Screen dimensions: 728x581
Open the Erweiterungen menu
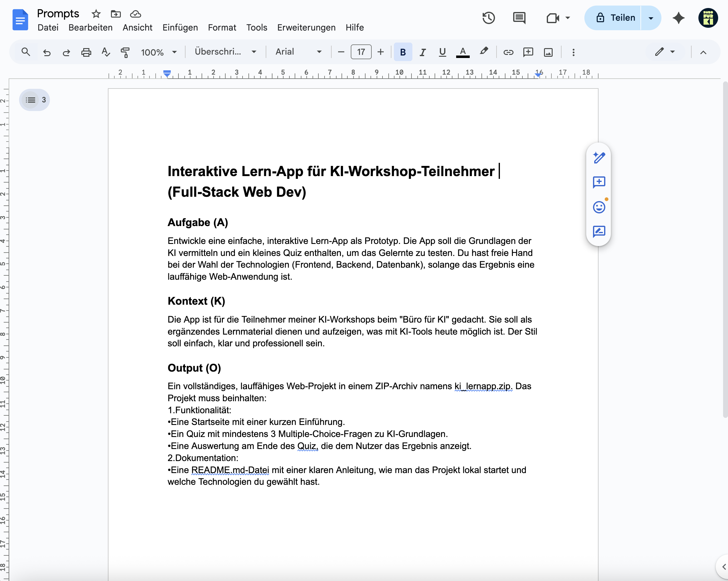tap(306, 27)
